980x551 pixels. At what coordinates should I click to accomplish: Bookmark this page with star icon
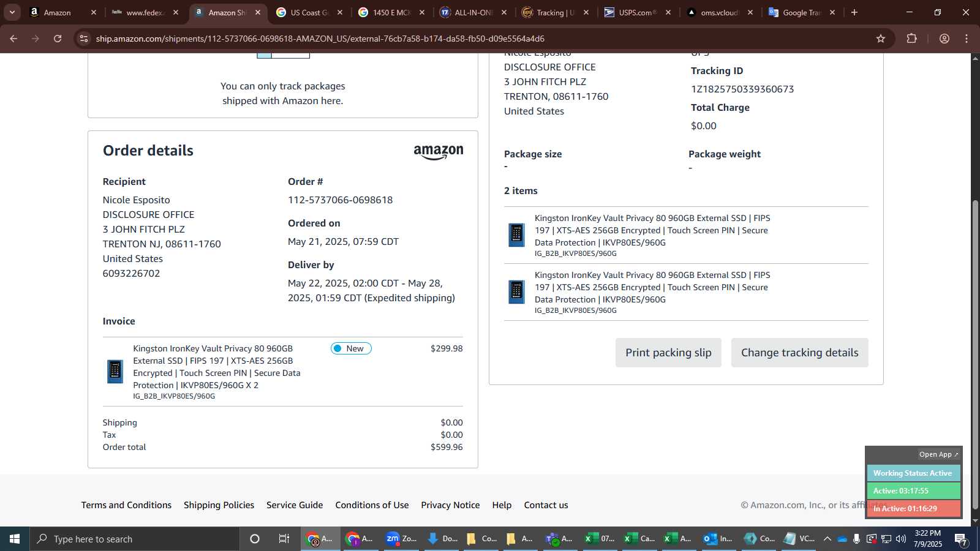pyautogui.click(x=881, y=39)
